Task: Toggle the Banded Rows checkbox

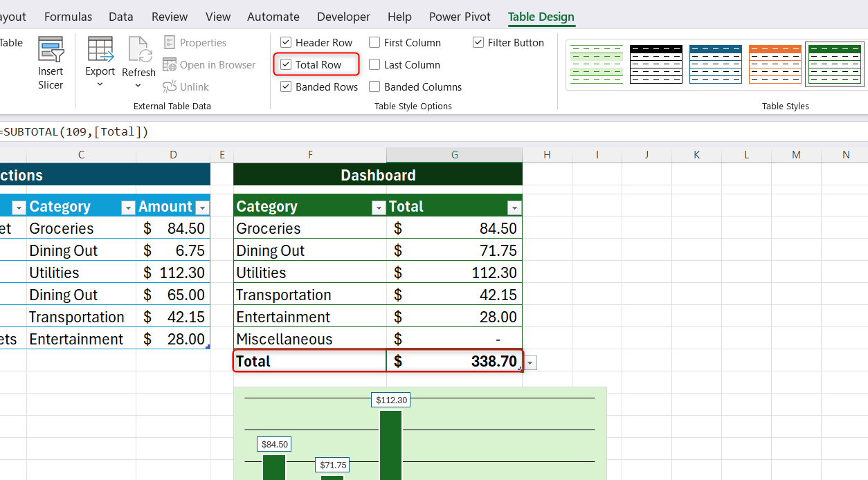Action: tap(286, 87)
